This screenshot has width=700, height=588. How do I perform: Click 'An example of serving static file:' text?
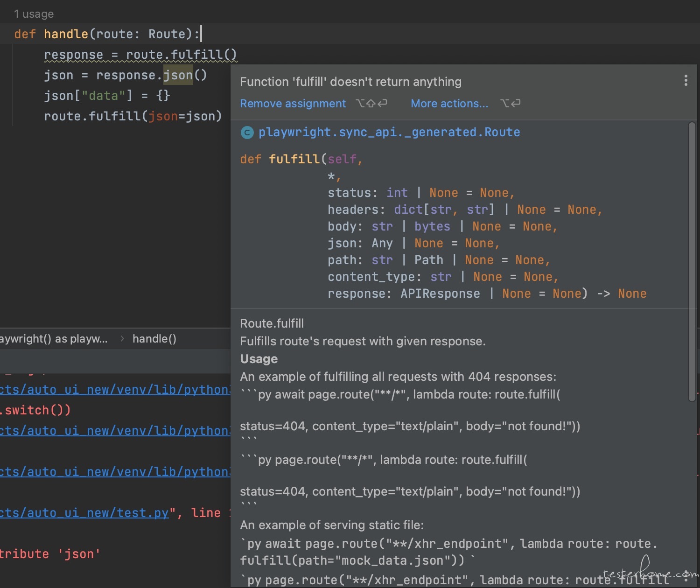tap(332, 525)
